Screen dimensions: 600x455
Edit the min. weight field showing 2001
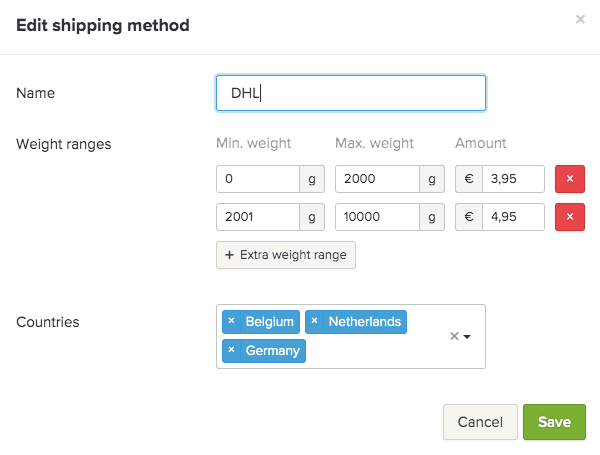click(x=258, y=217)
